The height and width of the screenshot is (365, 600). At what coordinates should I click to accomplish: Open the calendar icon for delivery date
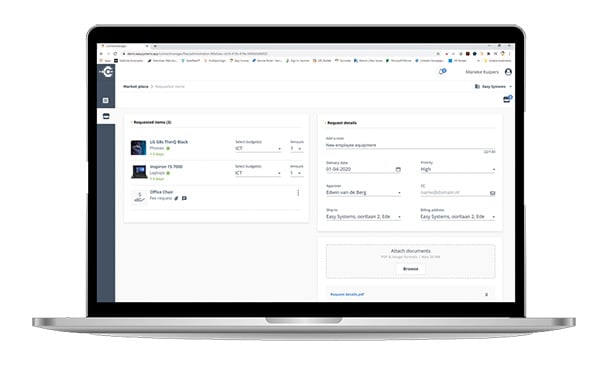[x=398, y=169]
